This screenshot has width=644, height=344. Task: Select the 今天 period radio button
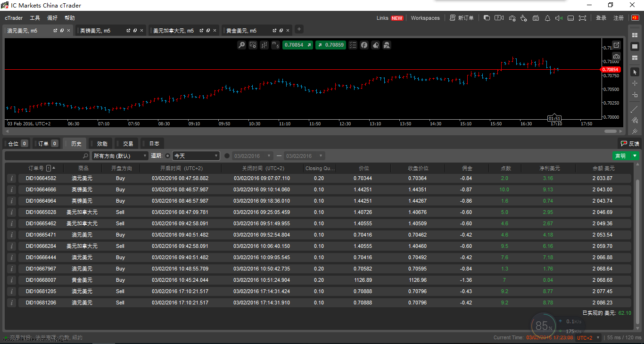click(168, 156)
